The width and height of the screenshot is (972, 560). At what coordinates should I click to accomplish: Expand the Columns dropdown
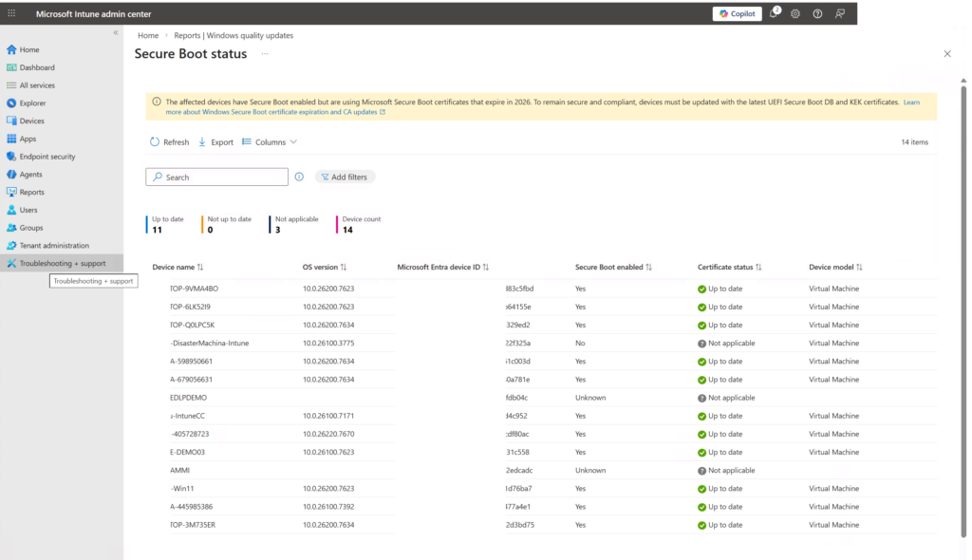click(270, 142)
